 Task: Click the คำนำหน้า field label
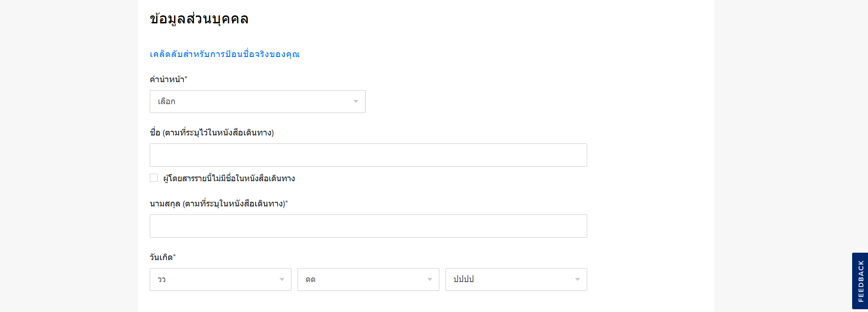click(168, 79)
